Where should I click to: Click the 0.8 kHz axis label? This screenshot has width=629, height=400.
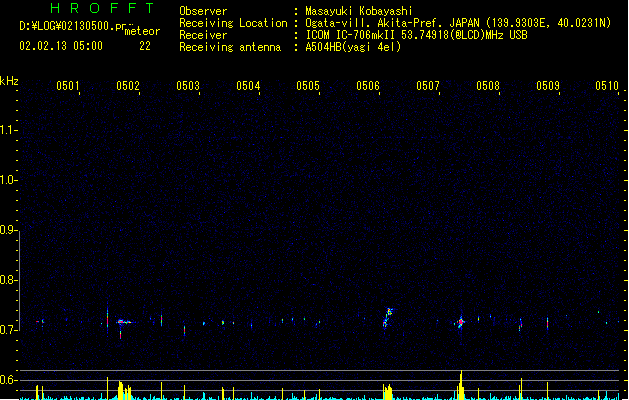coord(8,280)
